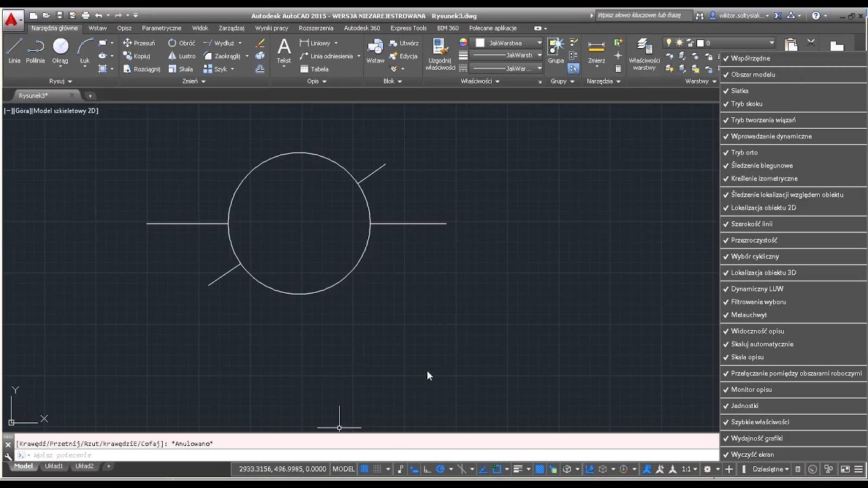Uncheck Szerokość linii option
This screenshot has width=868, height=488.
tap(793, 224)
